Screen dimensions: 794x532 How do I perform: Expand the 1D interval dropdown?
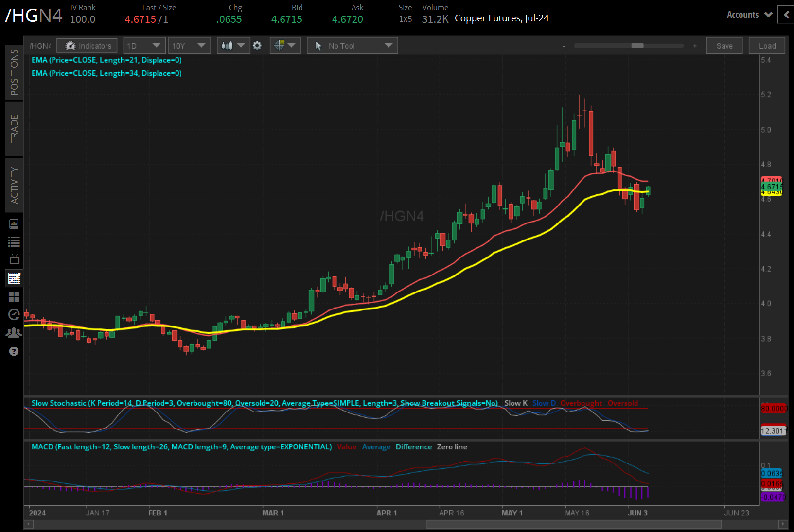(144, 46)
